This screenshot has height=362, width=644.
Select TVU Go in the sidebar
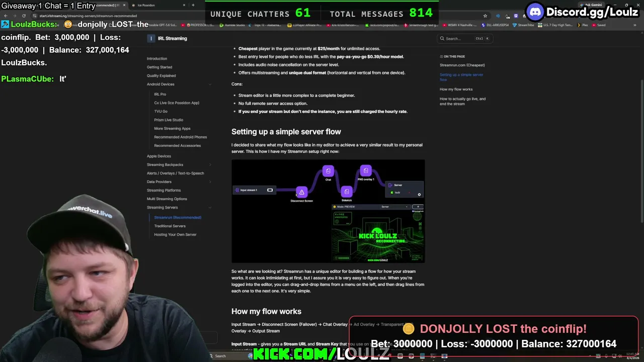pyautogui.click(x=160, y=112)
